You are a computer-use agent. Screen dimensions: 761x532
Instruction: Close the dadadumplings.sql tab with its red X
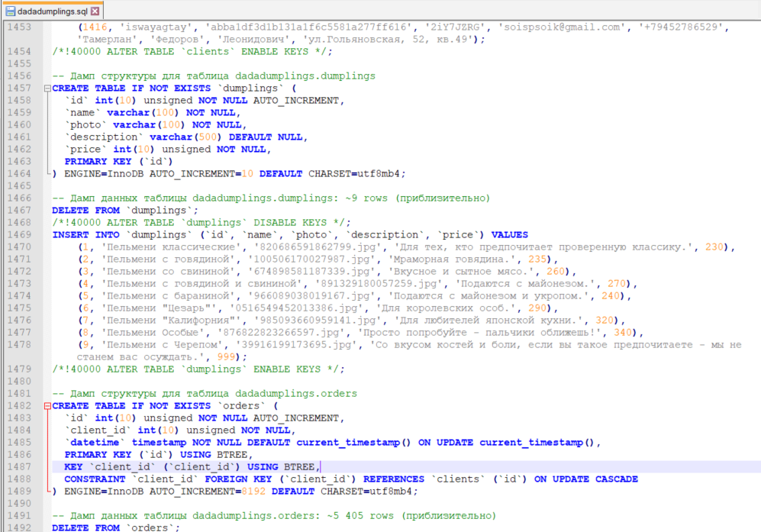pyautogui.click(x=95, y=11)
